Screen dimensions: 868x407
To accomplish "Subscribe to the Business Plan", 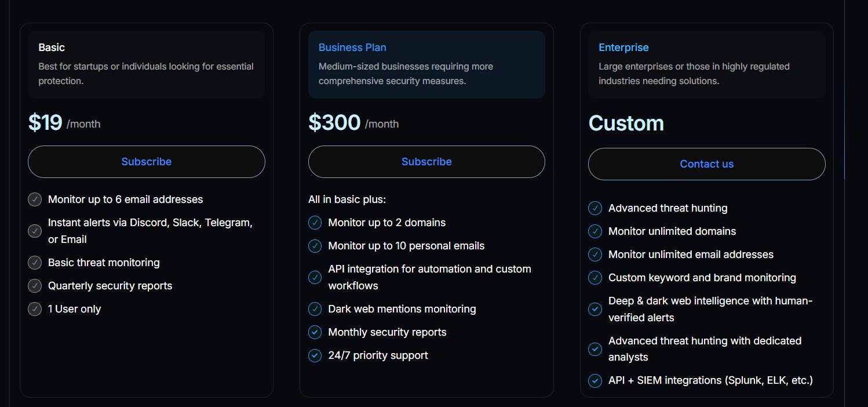I will pos(426,161).
